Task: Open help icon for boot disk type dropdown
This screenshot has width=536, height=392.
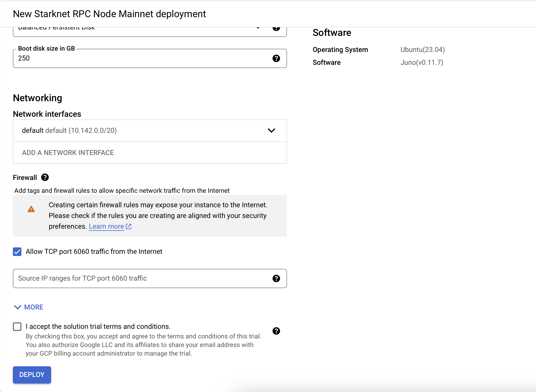Action: tap(276, 28)
